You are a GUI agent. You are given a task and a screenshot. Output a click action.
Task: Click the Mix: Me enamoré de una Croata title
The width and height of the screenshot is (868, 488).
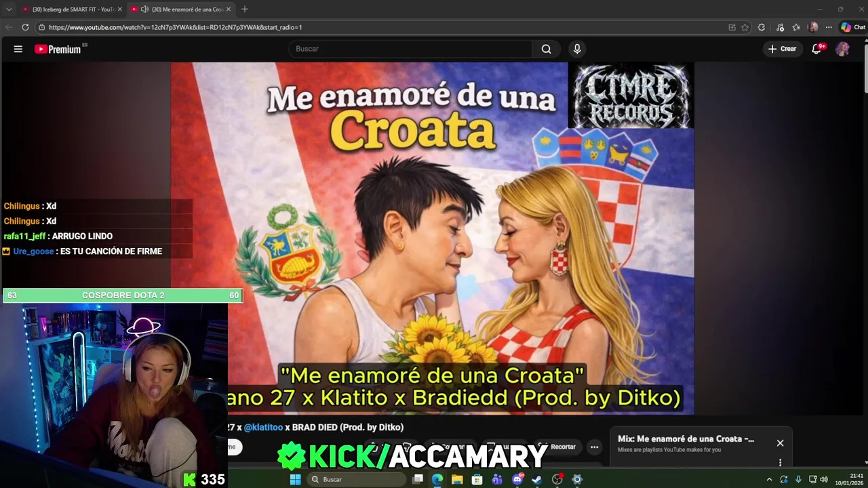tap(686, 439)
